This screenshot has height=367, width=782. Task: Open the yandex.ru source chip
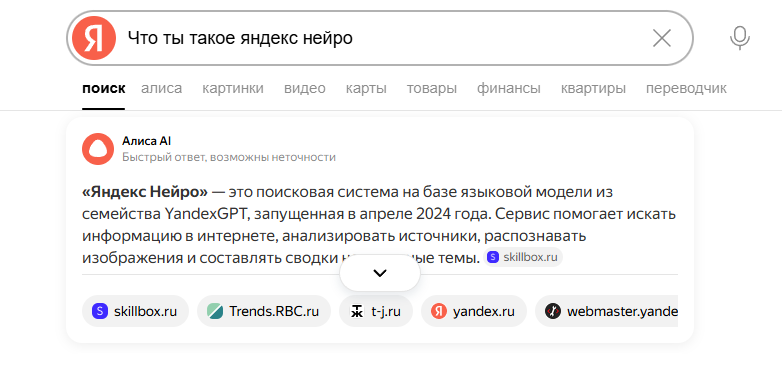474,311
